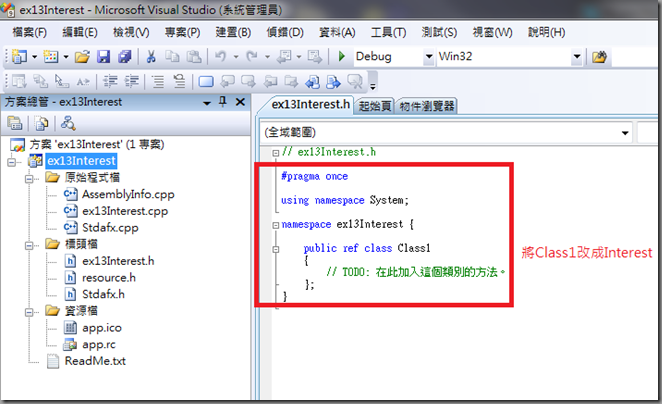This screenshot has width=662, height=404.
Task: Select app.rc in the tree
Action: pos(99,344)
